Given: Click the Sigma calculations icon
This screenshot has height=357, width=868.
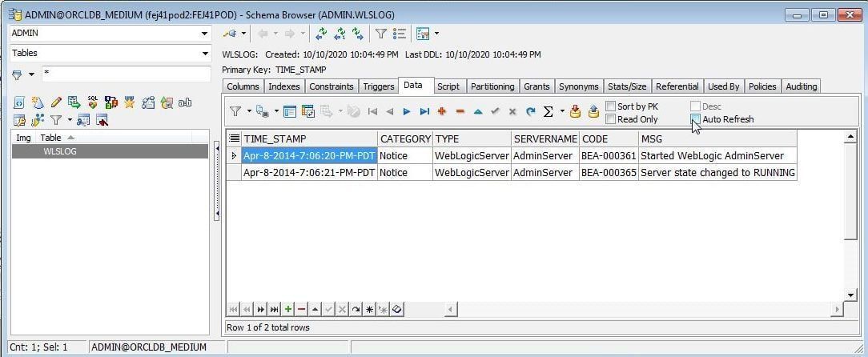Looking at the screenshot, I should pyautogui.click(x=548, y=112).
